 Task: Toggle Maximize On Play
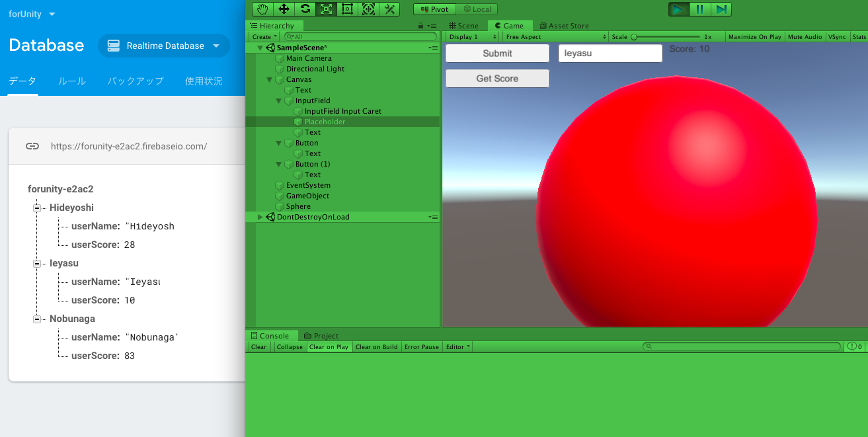754,37
